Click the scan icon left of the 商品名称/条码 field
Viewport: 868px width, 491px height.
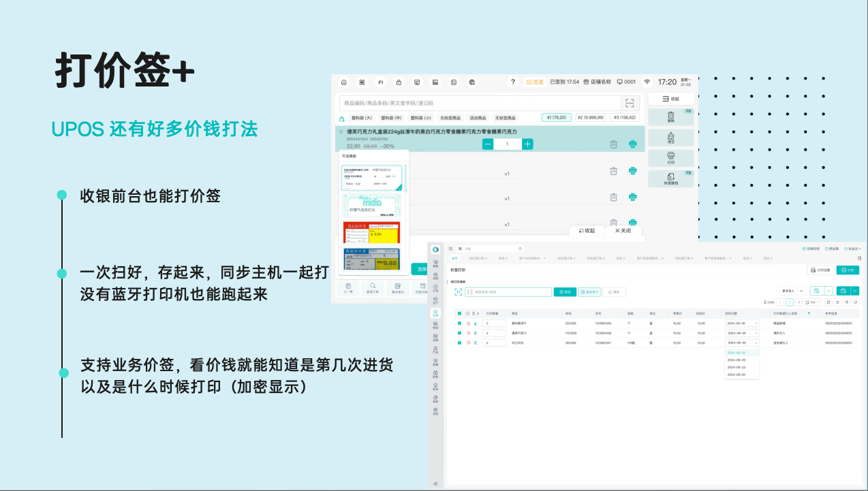click(459, 292)
